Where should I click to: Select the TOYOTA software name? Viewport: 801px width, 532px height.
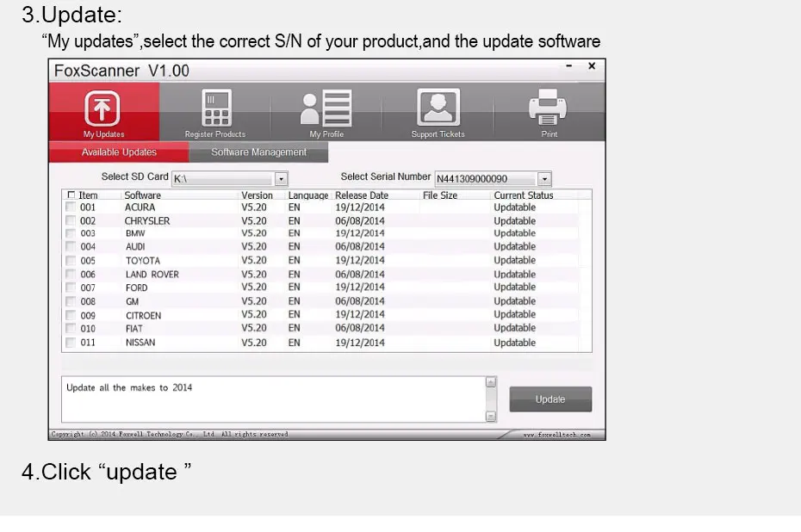coord(143,260)
